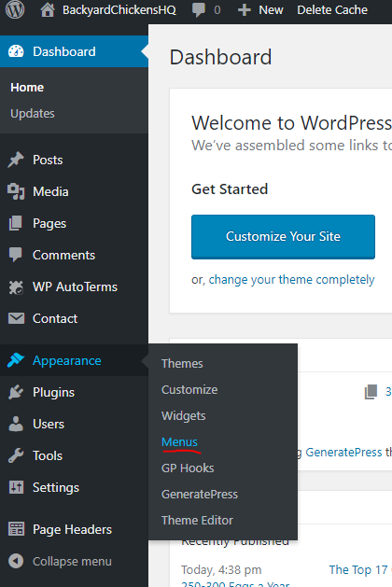
Task: Open the Home submenu item
Action: pos(27,87)
